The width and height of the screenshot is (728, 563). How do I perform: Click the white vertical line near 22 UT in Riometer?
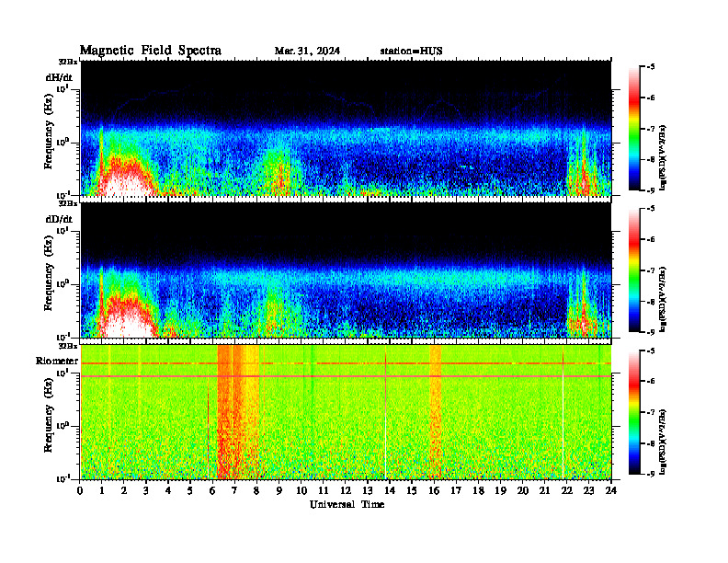coord(563,412)
